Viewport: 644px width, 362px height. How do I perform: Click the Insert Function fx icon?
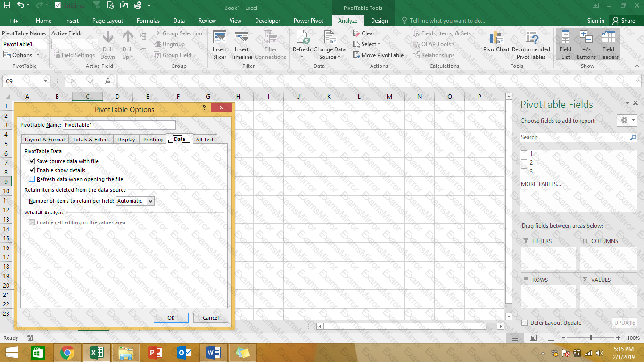tap(107, 81)
